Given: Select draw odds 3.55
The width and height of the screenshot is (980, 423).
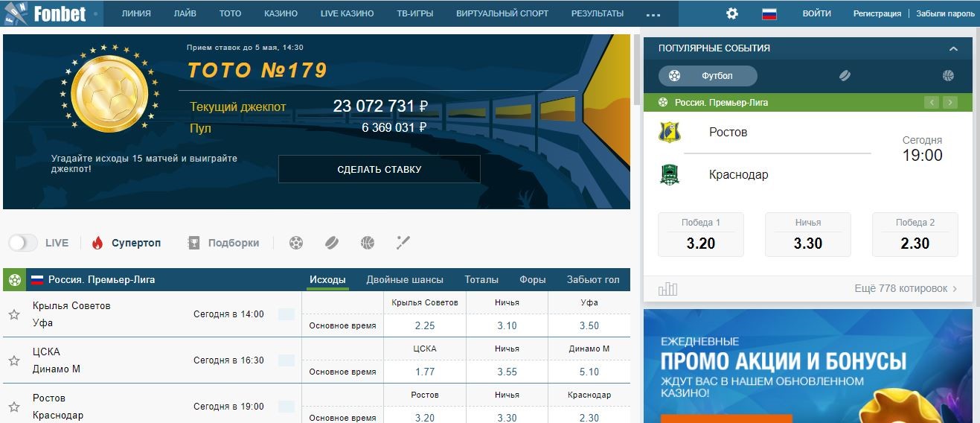Looking at the screenshot, I should (507, 372).
